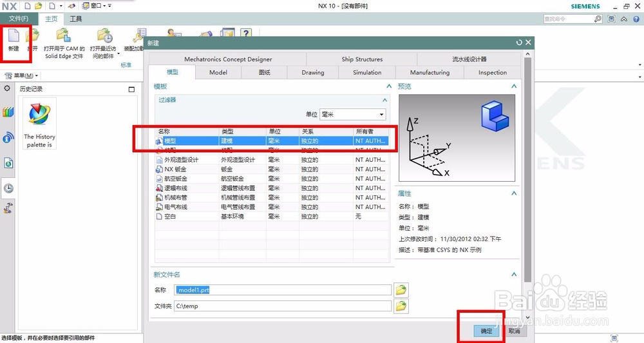This screenshot has width=644, height=343.
Task: Open a Solid Edge file for CAM
Action: click(64, 44)
